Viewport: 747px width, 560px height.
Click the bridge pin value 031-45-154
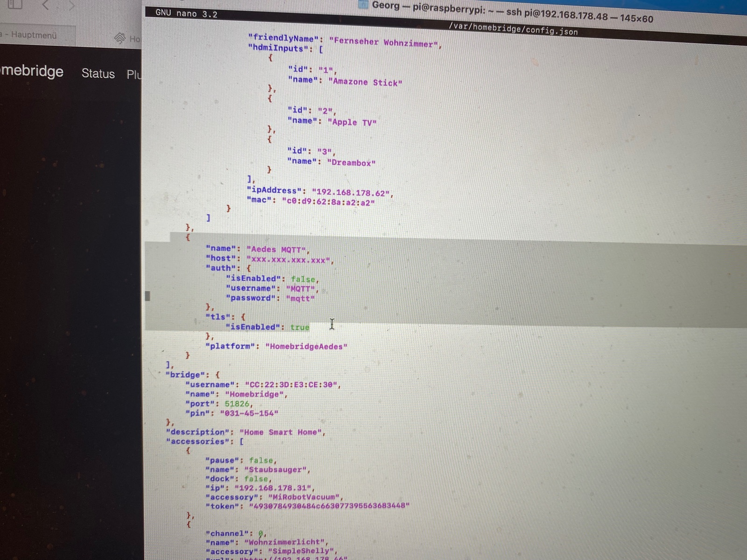tap(249, 413)
